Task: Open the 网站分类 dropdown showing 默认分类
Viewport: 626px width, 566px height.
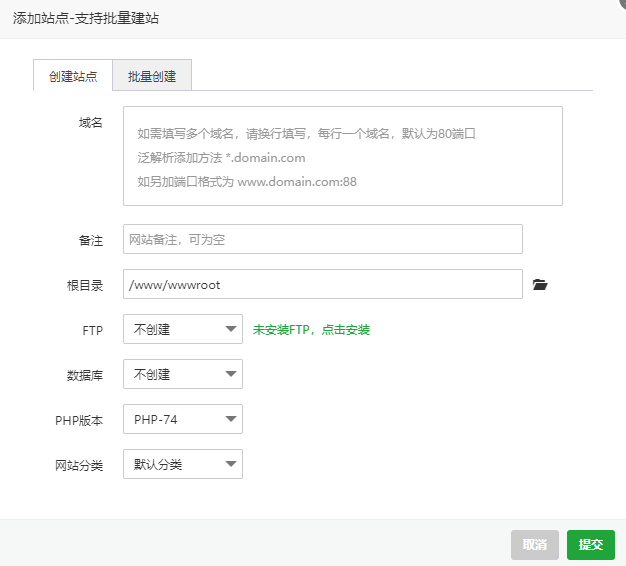Action: pyautogui.click(x=182, y=464)
